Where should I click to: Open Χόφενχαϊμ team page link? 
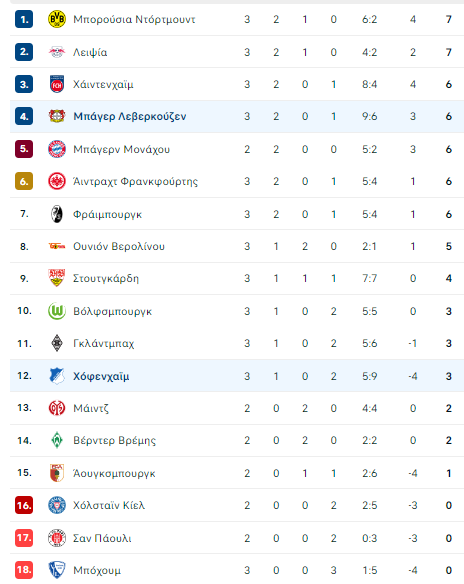(101, 376)
